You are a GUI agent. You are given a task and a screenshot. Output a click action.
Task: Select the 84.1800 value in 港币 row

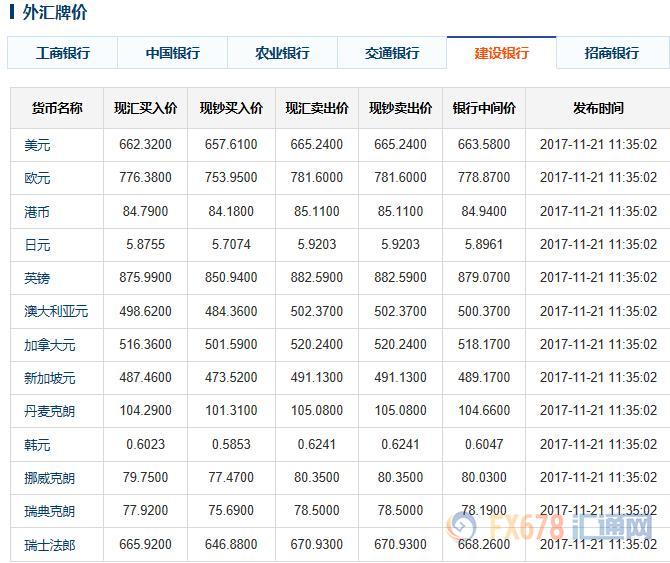[231, 211]
